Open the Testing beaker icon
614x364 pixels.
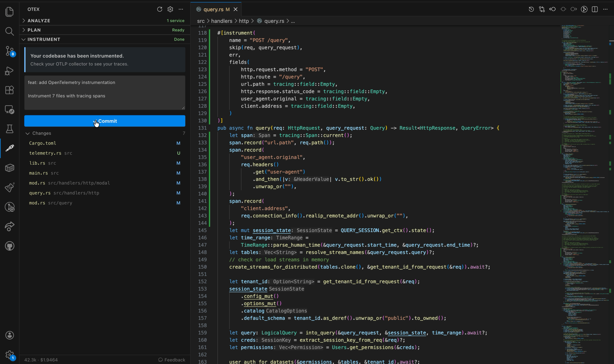point(9,129)
